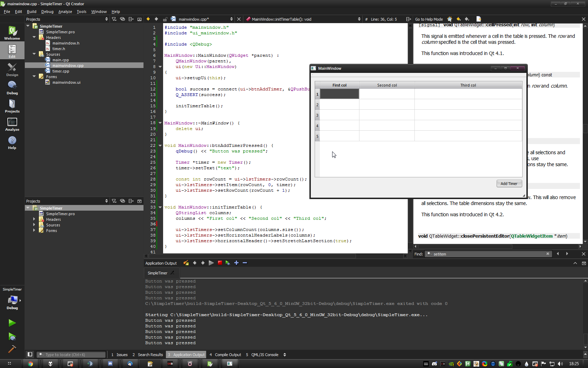Open the Build menu
Image resolution: width=588 pixels, height=368 pixels.
(31, 12)
